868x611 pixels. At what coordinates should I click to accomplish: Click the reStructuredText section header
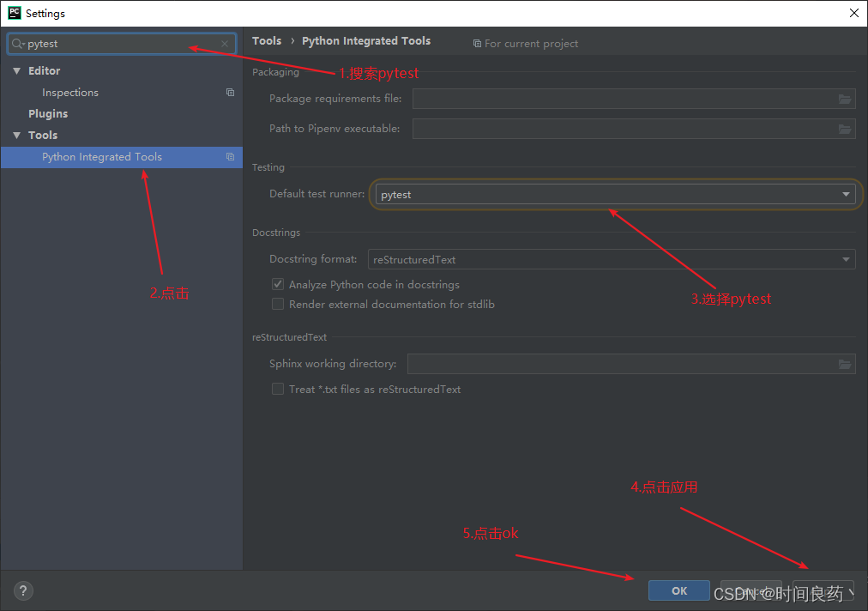pyautogui.click(x=289, y=337)
